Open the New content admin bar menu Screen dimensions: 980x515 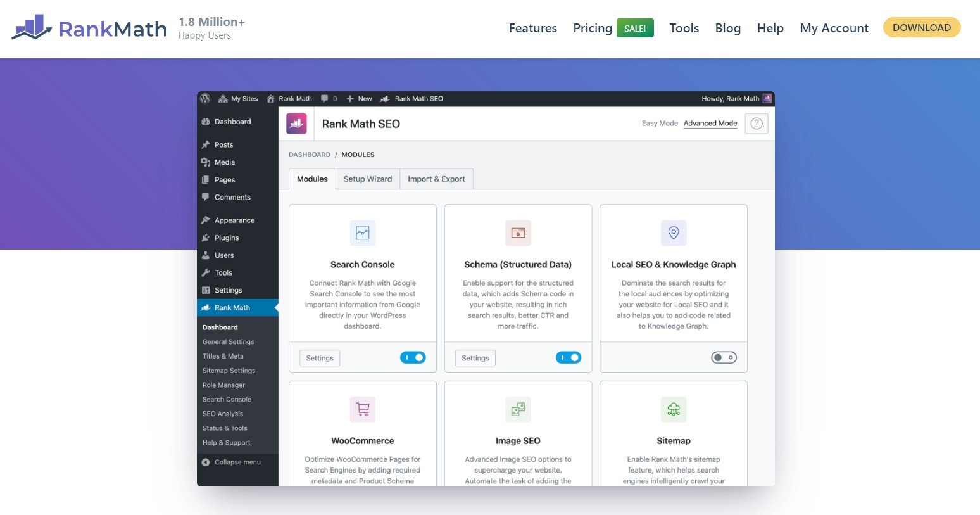(x=359, y=99)
